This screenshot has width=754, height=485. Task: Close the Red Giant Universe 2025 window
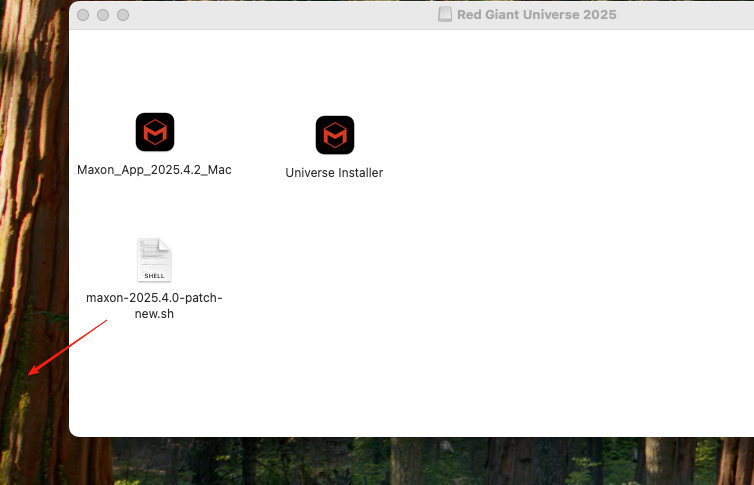pos(83,15)
